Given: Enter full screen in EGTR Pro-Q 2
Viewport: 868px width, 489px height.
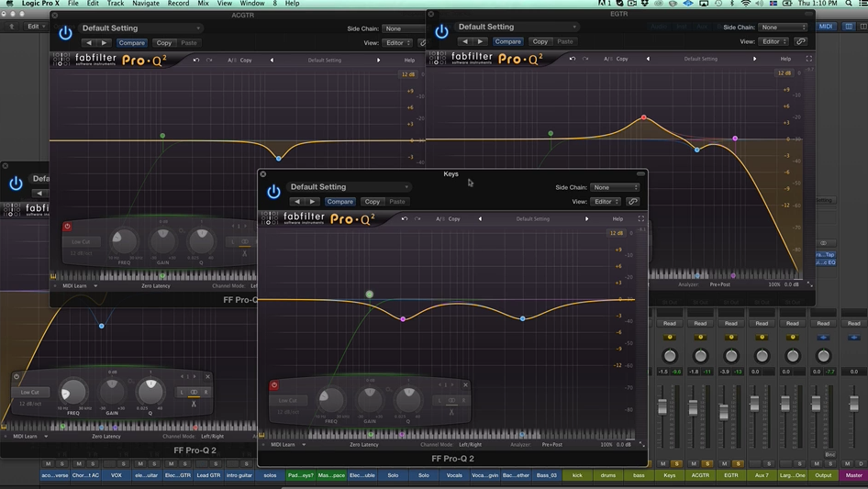Looking at the screenshot, I should [808, 59].
